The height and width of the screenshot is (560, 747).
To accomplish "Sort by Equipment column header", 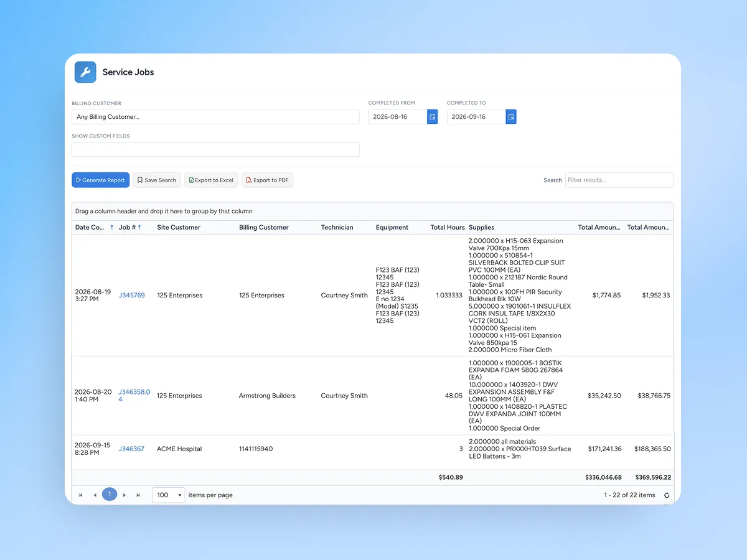I will point(392,228).
